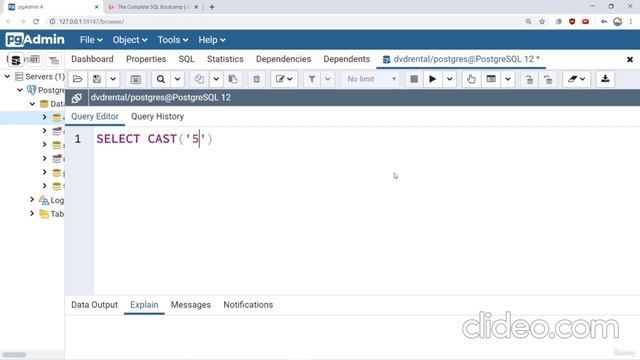Viewport: 640px width, 360px height.
Task: Select the Explain results tab
Action: (x=144, y=305)
